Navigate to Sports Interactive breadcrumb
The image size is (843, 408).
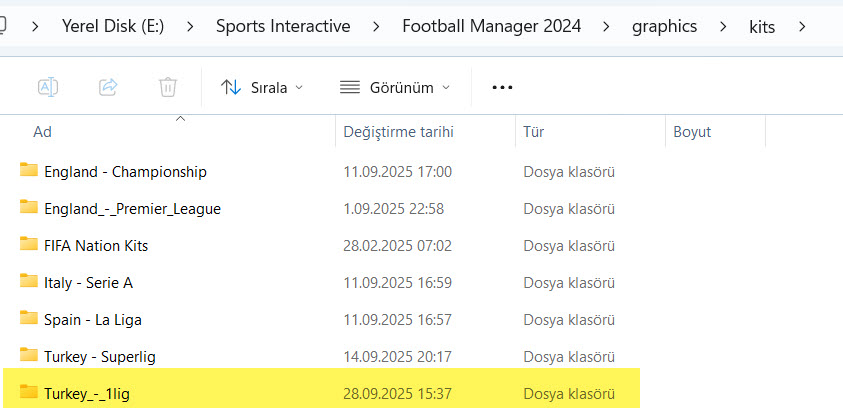pos(283,26)
